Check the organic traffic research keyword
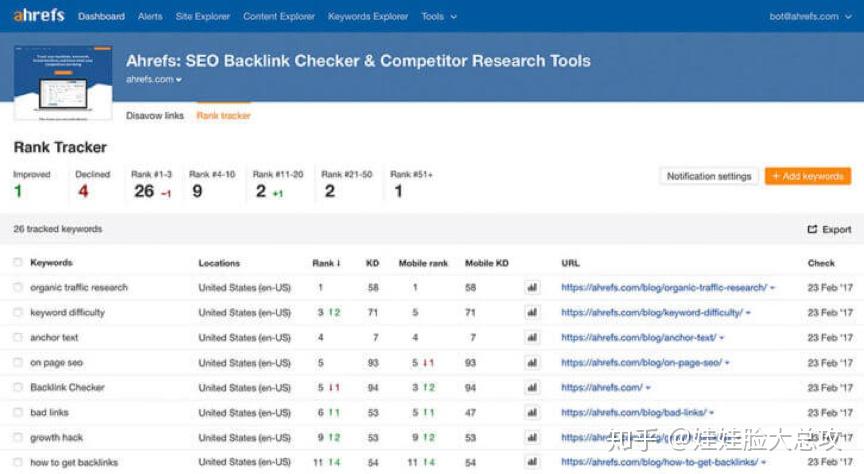 click(18, 287)
